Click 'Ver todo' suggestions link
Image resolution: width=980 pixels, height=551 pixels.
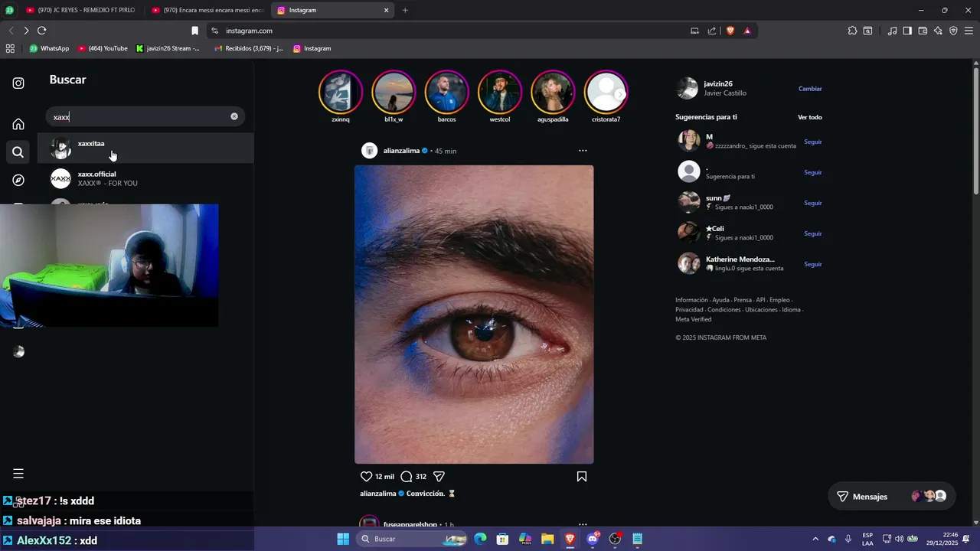pyautogui.click(x=809, y=117)
